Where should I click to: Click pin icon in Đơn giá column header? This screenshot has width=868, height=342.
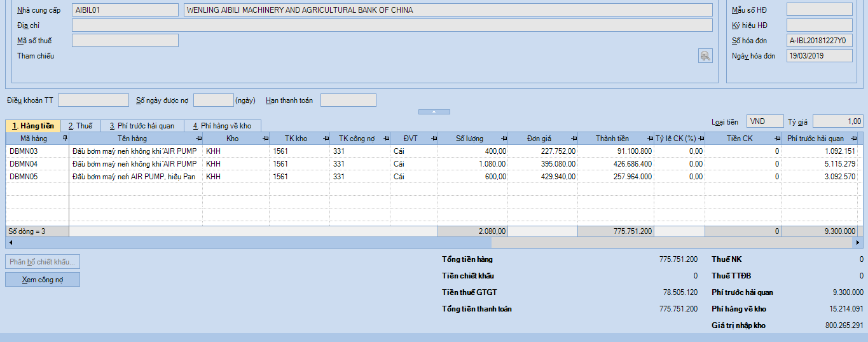point(574,138)
